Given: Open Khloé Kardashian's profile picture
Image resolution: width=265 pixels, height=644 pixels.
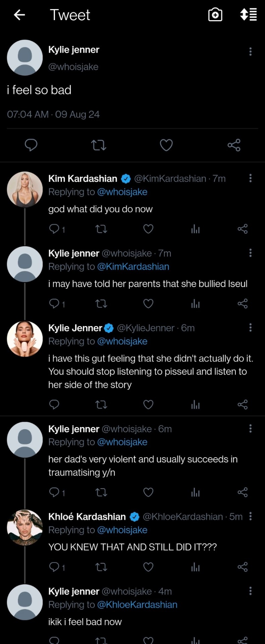Looking at the screenshot, I should [25, 527].
